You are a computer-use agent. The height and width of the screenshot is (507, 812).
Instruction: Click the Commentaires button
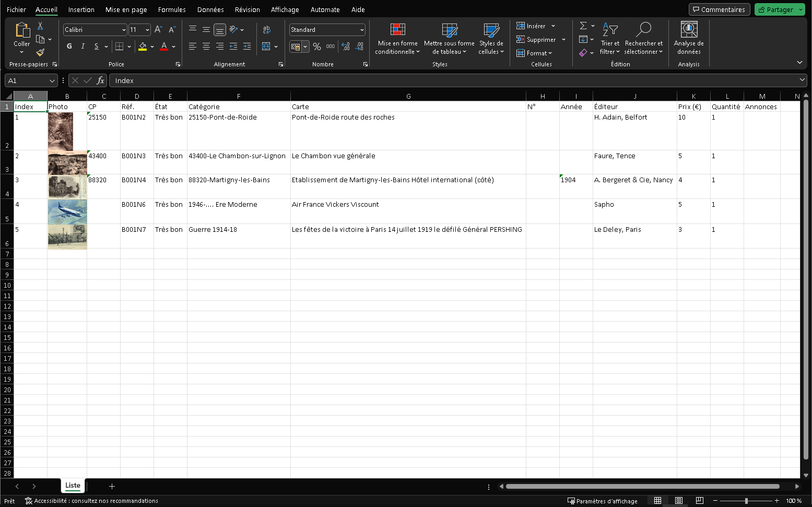[719, 9]
